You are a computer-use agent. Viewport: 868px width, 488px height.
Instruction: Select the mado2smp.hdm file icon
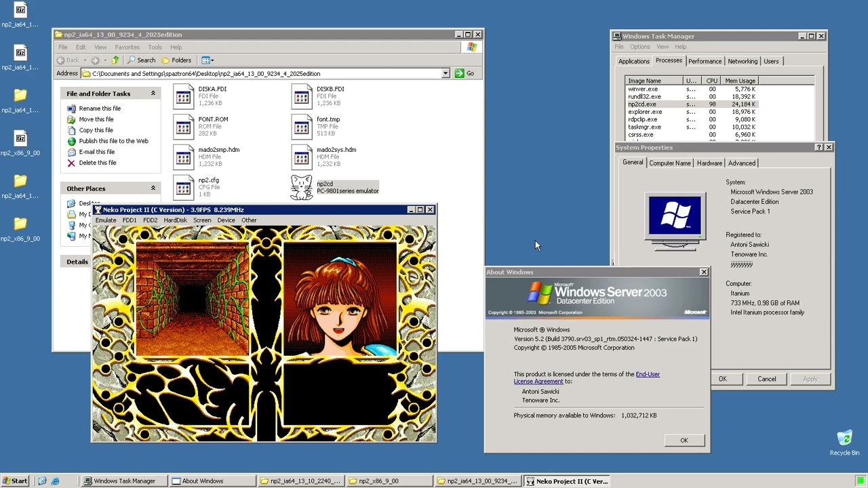[183, 157]
